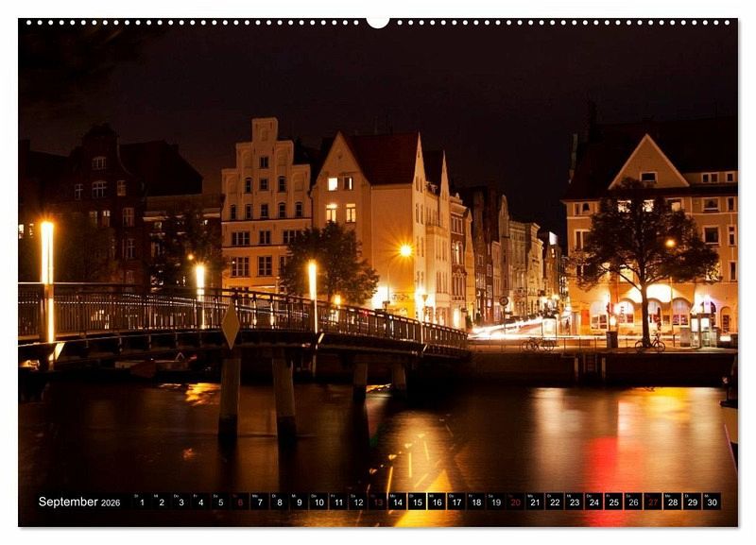The width and height of the screenshot is (756, 545).
Task: Select red Sunday 27 in the calendar strip
Action: point(653,502)
